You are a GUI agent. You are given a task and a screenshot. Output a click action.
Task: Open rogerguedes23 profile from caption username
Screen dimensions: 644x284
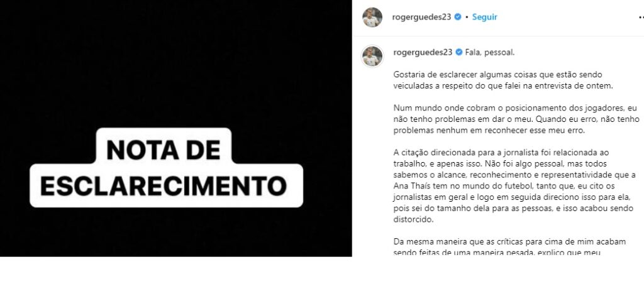pos(423,53)
